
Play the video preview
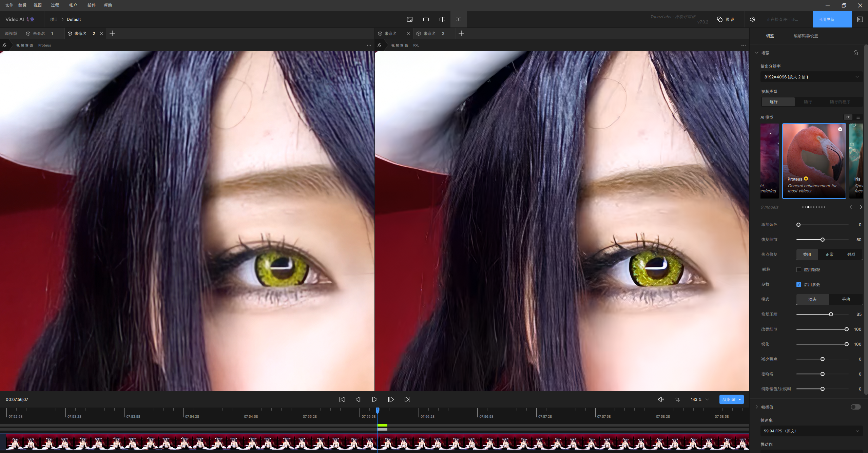pos(375,399)
